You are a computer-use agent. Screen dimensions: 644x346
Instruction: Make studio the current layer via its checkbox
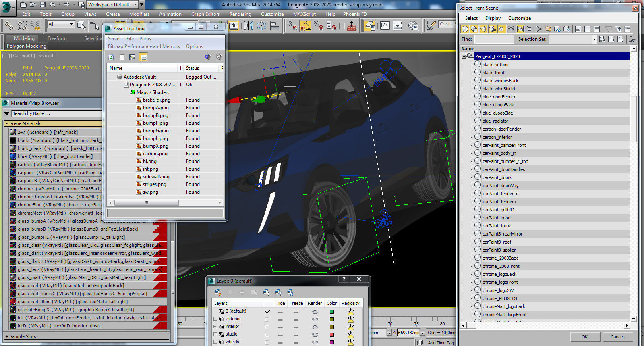tap(267, 334)
